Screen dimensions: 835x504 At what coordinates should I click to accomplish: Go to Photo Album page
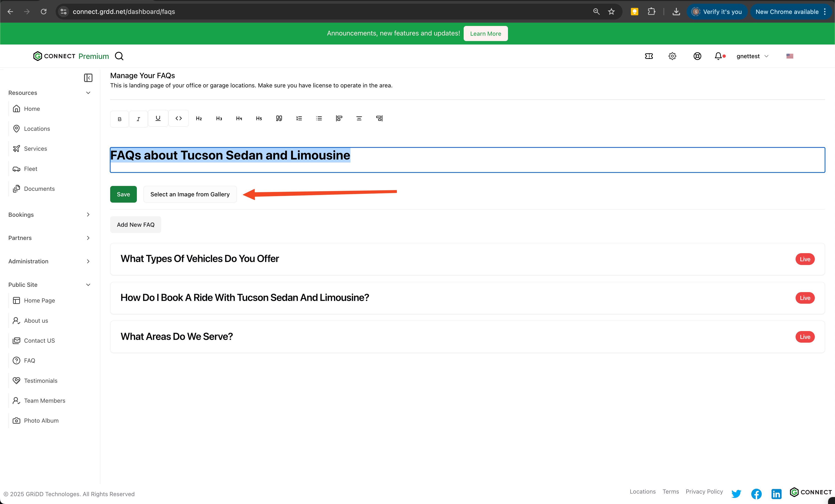[x=41, y=420]
